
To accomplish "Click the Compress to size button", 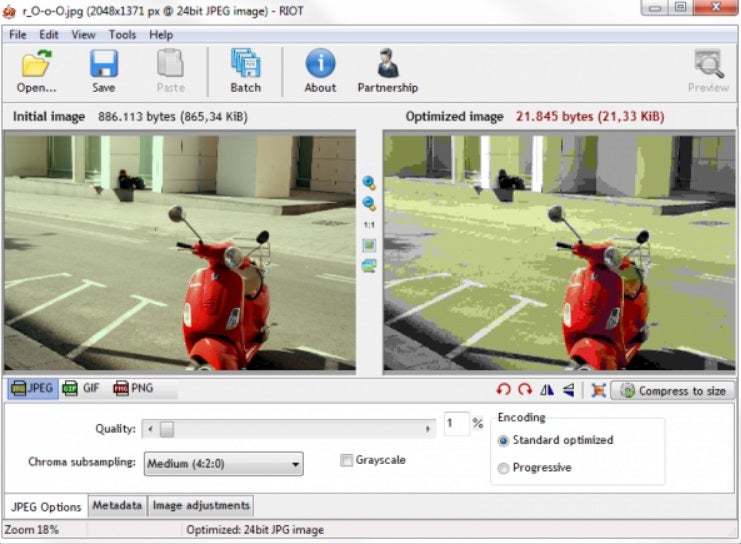I will (673, 391).
